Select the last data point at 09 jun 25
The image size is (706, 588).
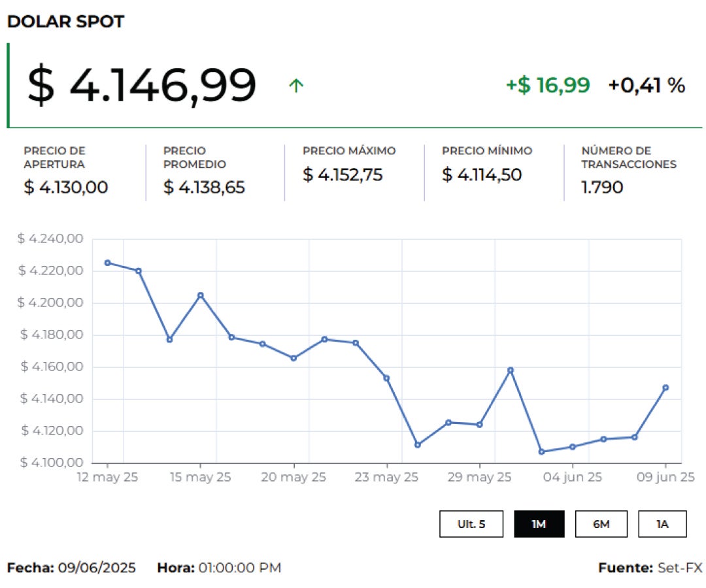pos(665,387)
